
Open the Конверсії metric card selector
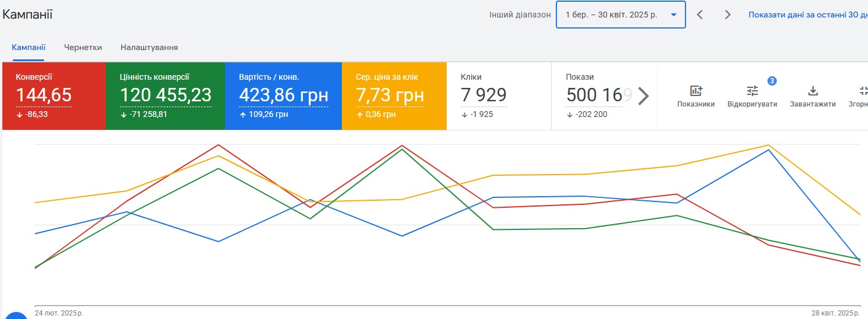coord(54,96)
